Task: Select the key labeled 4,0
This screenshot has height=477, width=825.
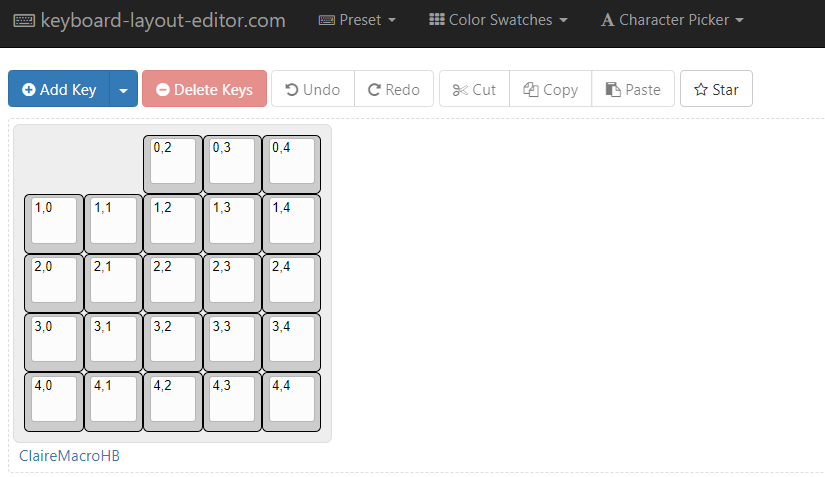Action: 54,402
